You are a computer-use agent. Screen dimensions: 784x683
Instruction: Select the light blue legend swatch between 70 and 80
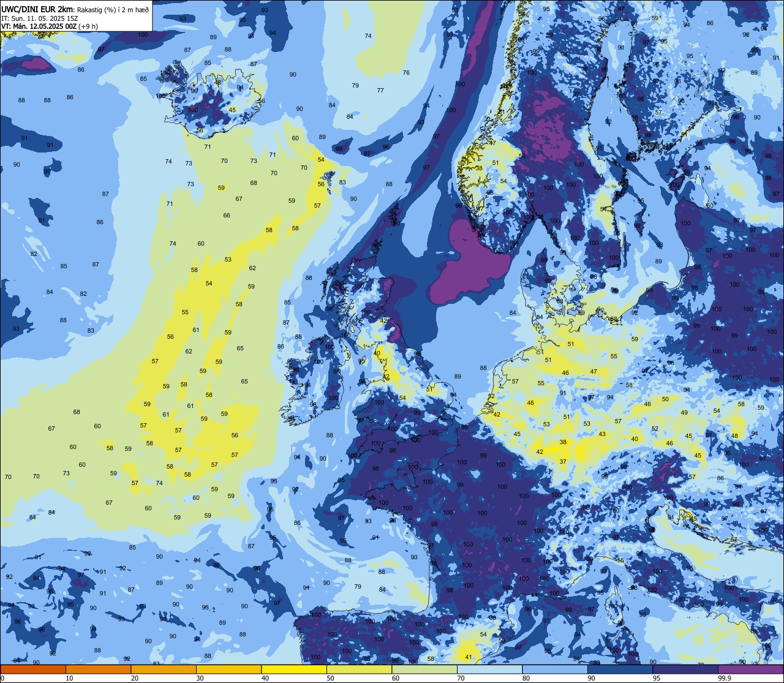click(489, 669)
